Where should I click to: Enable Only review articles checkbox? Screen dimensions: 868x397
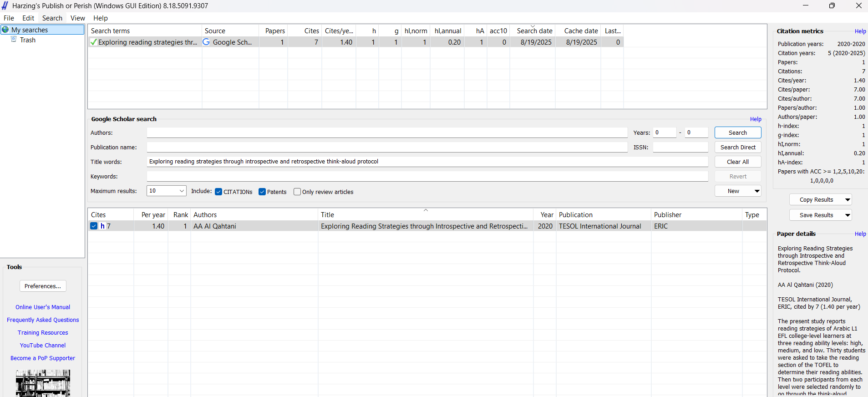[297, 192]
